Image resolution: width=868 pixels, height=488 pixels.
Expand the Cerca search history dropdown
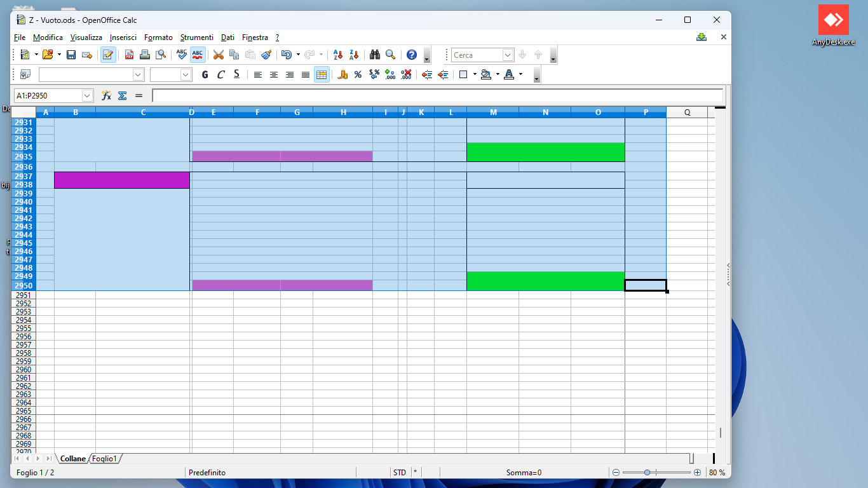508,55
